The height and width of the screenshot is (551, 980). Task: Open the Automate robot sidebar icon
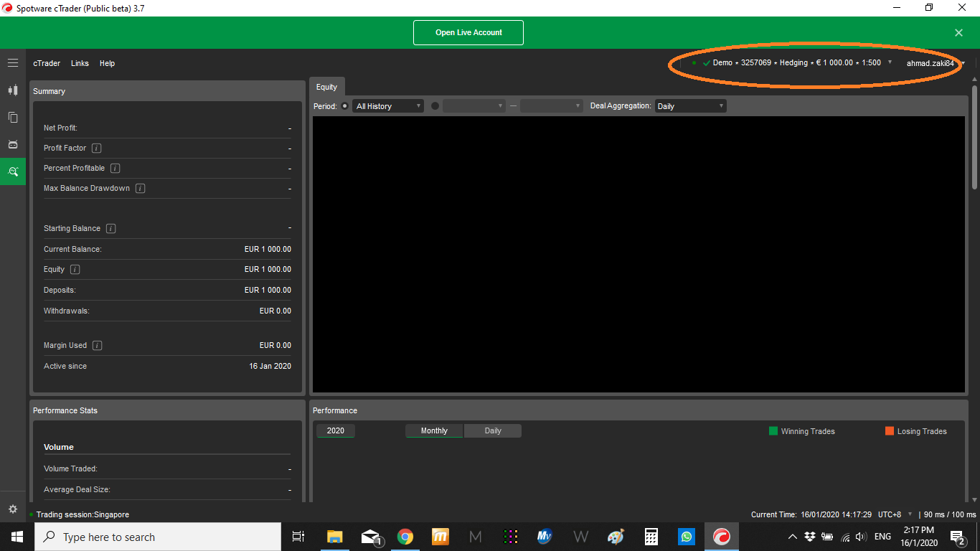point(13,144)
